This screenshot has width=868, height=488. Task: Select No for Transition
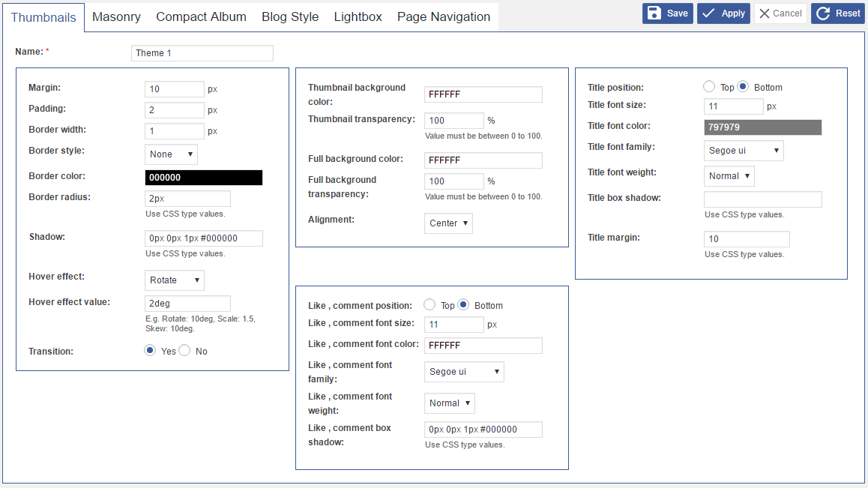pos(184,351)
